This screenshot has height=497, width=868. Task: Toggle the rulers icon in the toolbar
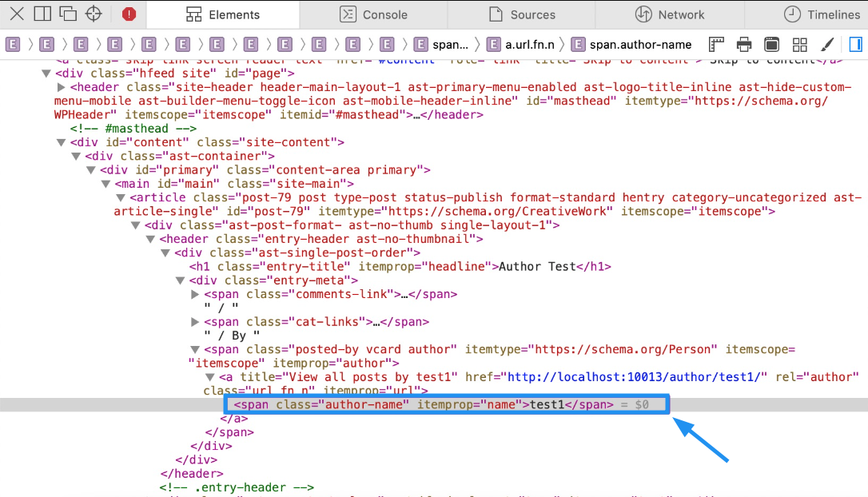[716, 44]
